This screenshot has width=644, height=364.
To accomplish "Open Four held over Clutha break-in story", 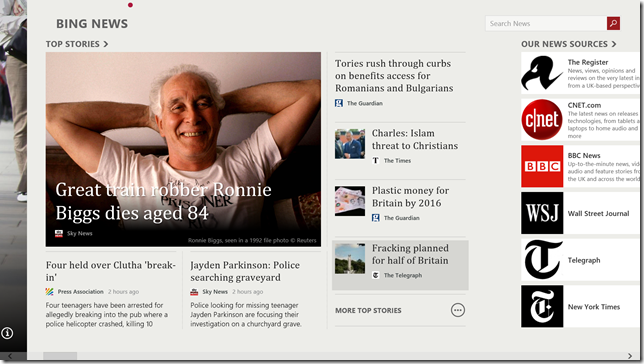I will [111, 271].
